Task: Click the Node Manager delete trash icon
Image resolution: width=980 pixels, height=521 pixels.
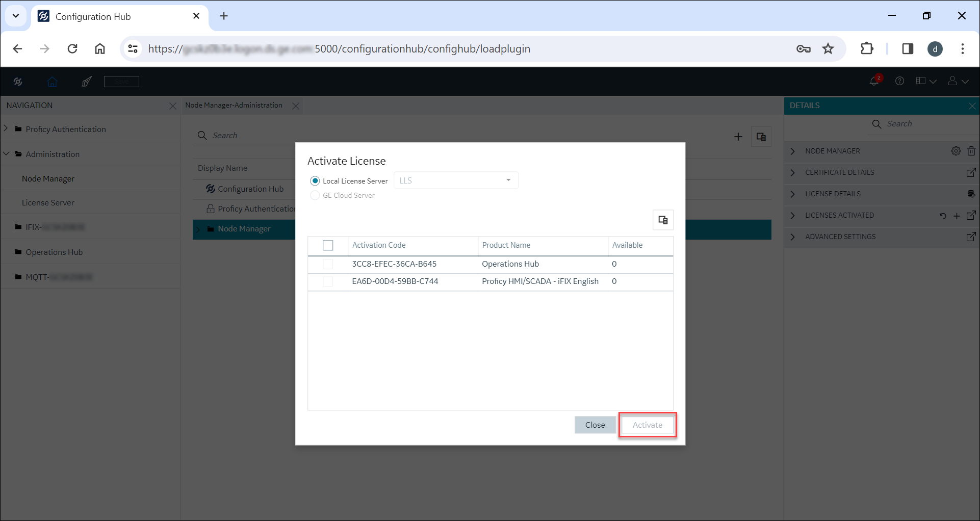Action: (971, 151)
